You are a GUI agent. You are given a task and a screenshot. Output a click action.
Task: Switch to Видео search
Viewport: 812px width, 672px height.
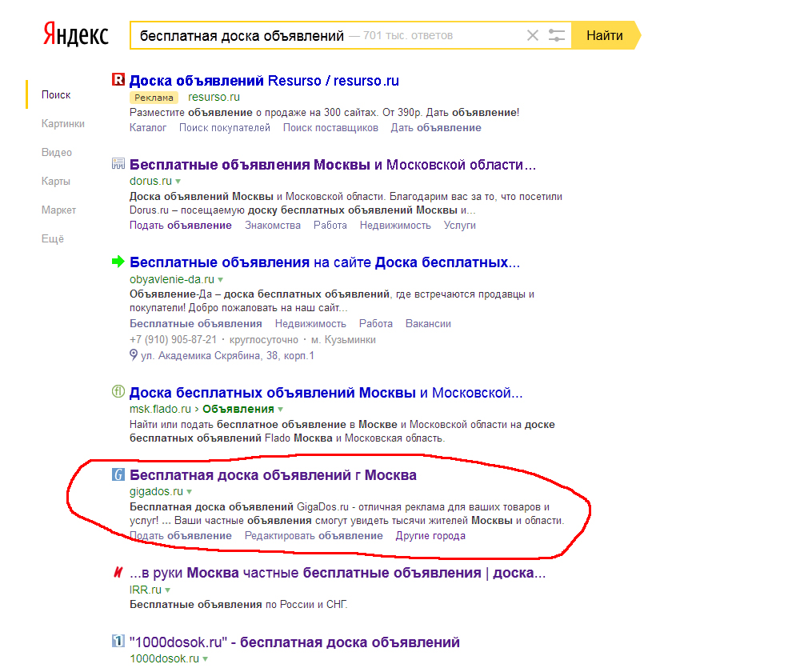click(57, 152)
